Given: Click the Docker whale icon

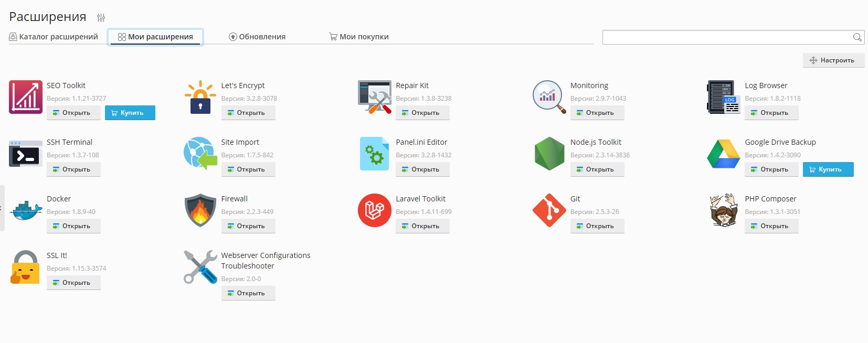Looking at the screenshot, I should [25, 210].
